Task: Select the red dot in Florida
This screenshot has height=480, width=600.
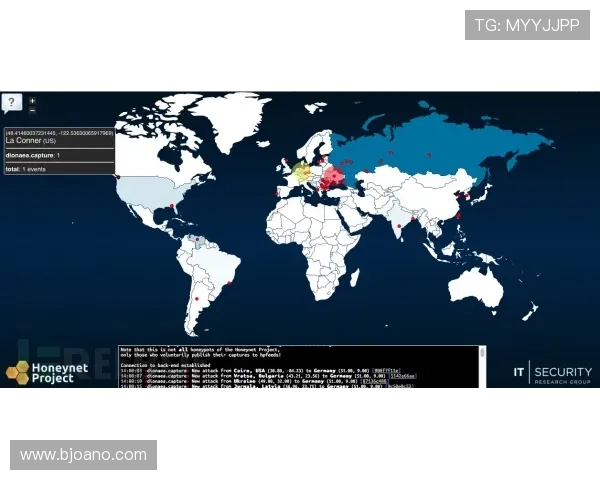Action: [x=172, y=206]
